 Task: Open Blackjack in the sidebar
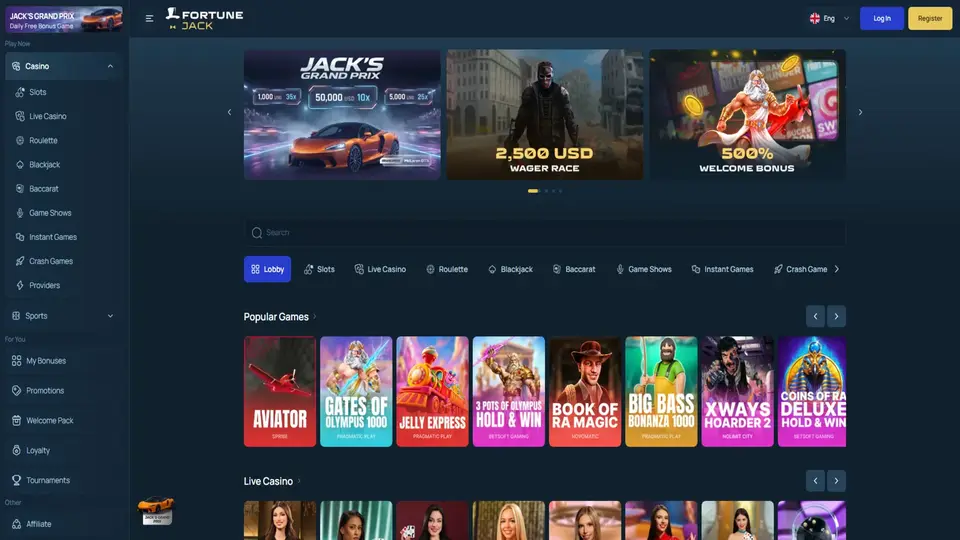[x=44, y=165]
